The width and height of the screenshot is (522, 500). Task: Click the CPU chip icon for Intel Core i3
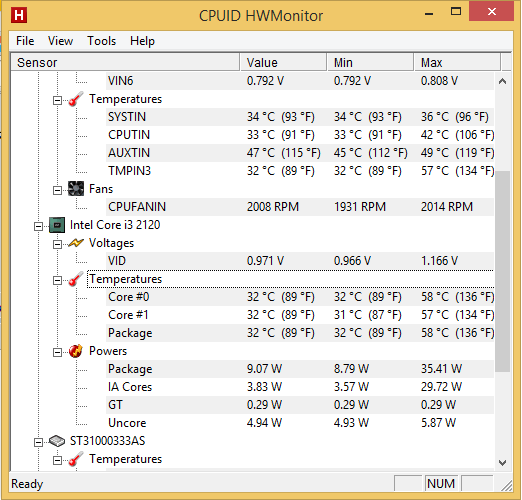coord(57,225)
